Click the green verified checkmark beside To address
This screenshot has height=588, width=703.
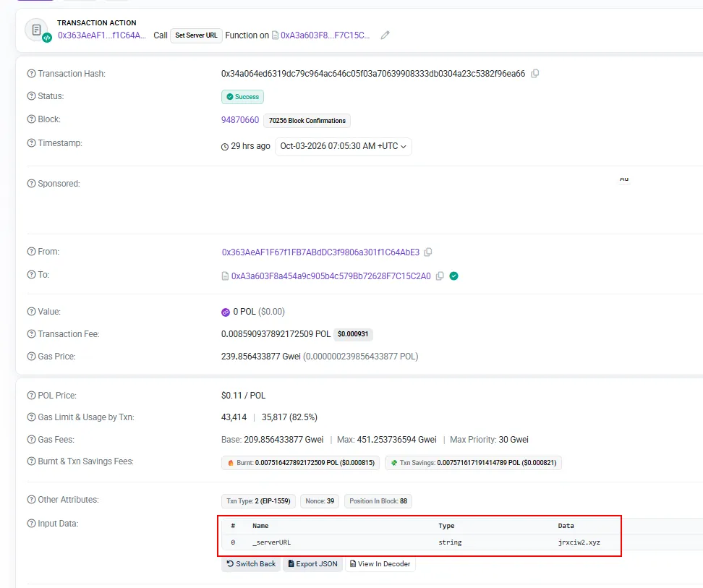[x=453, y=276]
